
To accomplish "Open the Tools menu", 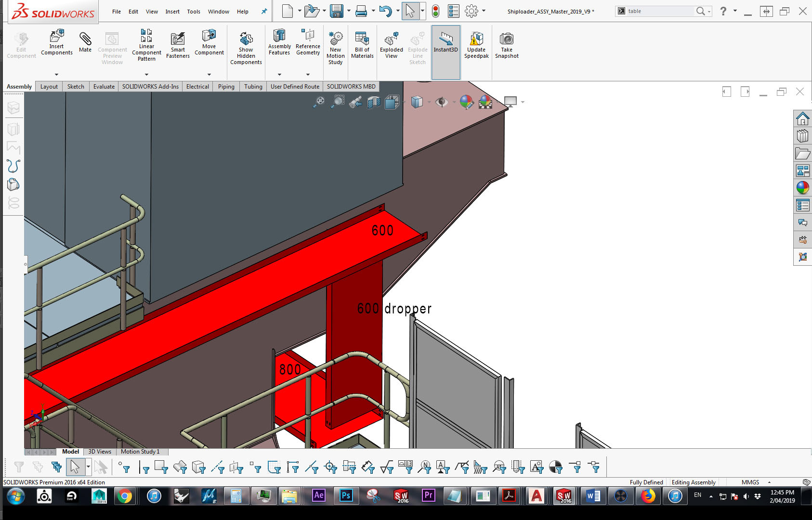I will pos(194,12).
